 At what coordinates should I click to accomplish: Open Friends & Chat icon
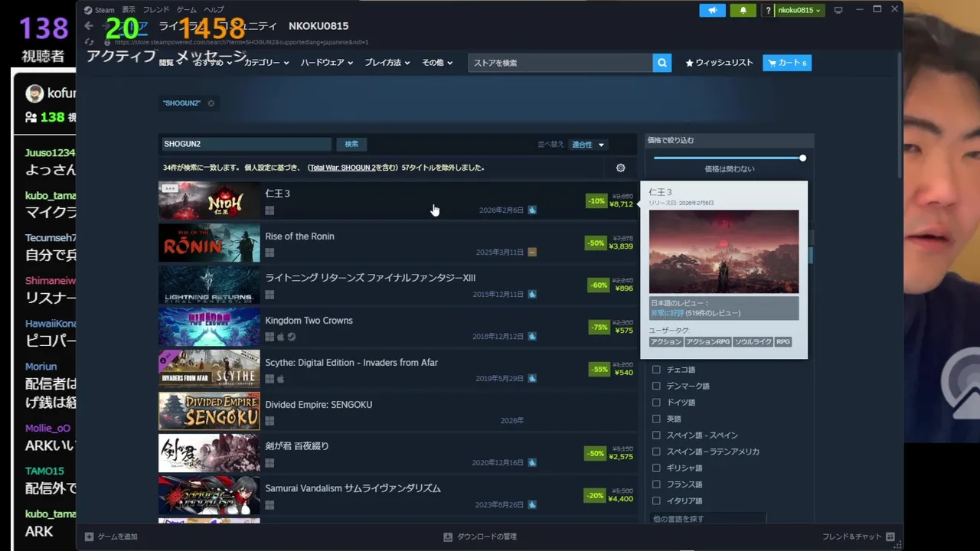click(890, 536)
